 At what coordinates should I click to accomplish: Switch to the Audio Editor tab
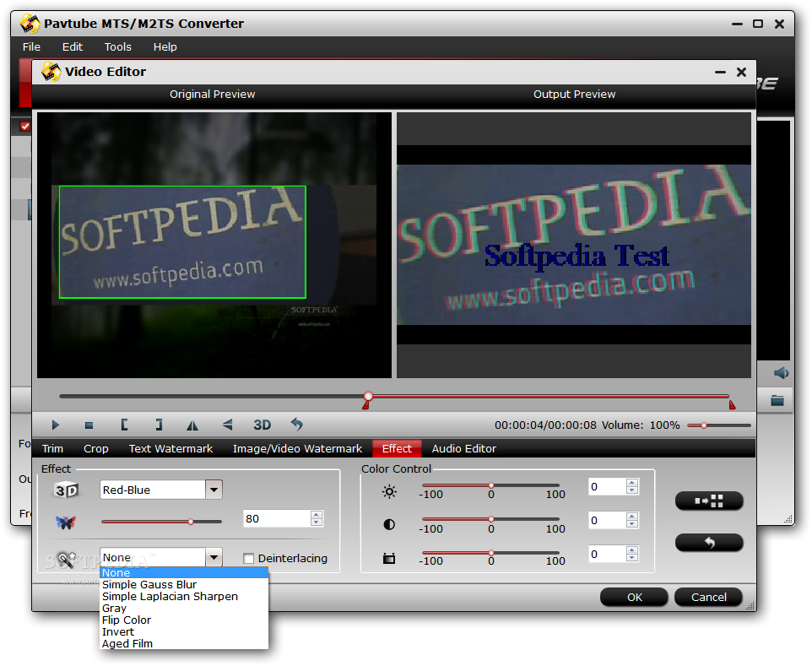point(463,448)
